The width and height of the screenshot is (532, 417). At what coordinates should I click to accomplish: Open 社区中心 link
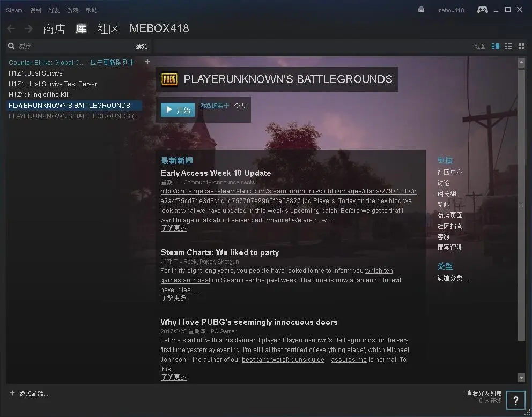(450, 172)
